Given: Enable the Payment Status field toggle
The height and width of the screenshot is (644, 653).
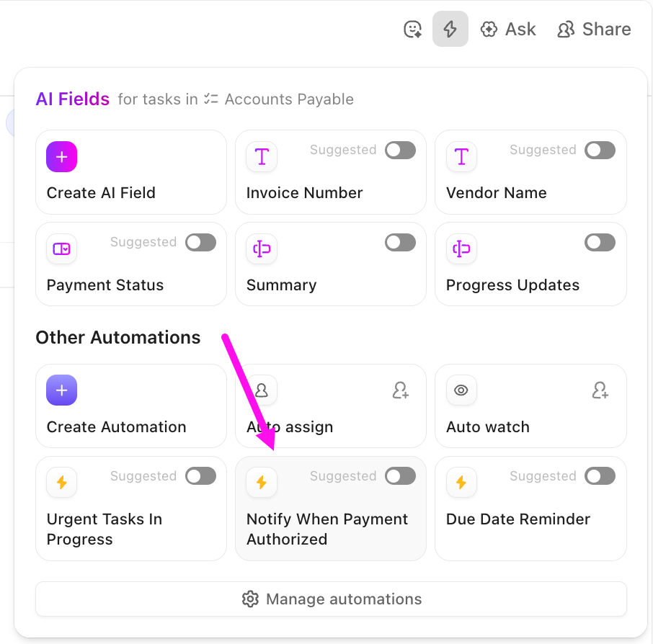Looking at the screenshot, I should [200, 242].
